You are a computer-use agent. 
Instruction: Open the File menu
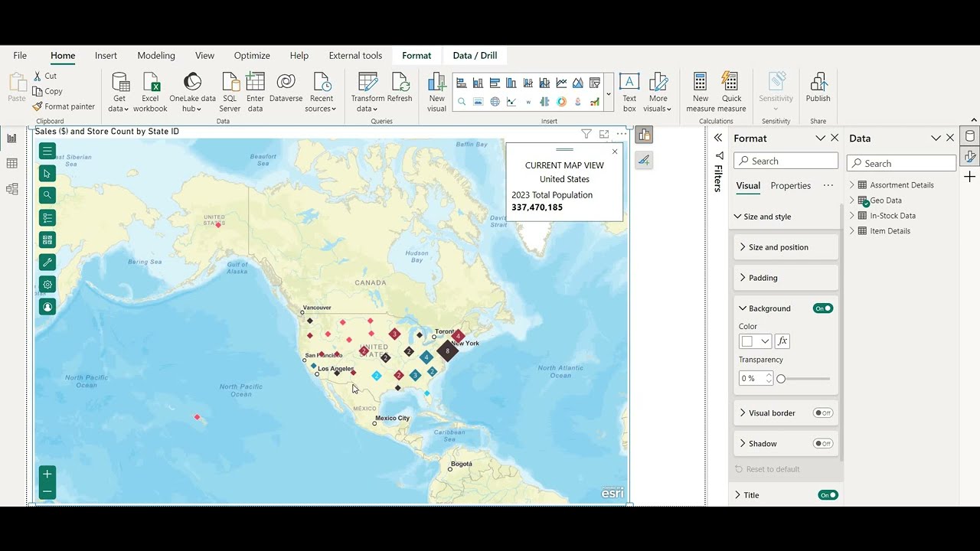[x=20, y=55]
